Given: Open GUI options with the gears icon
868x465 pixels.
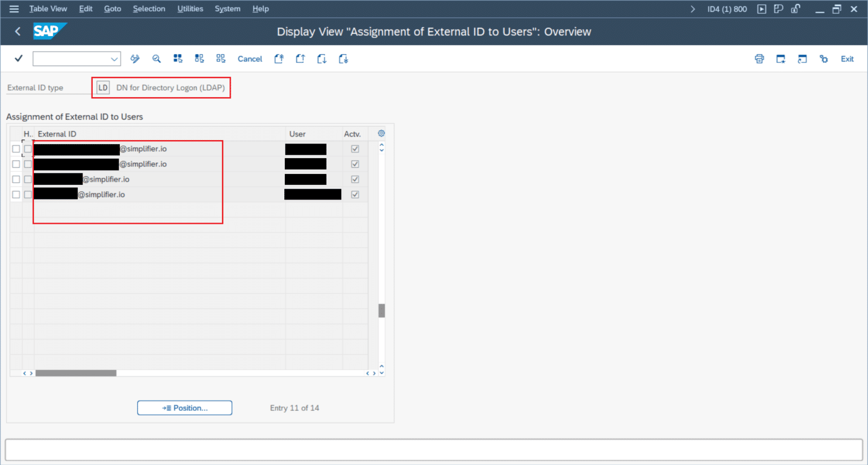Looking at the screenshot, I should pyautogui.click(x=824, y=58).
